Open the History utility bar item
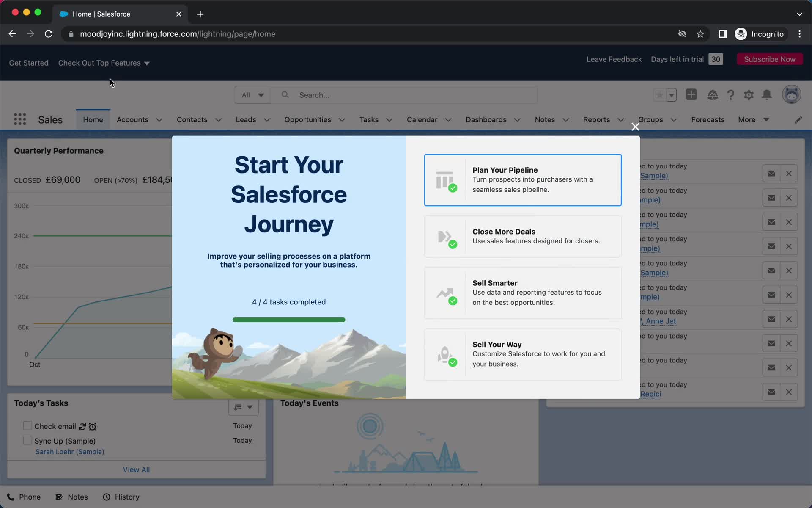This screenshot has width=812, height=508. (121, 497)
